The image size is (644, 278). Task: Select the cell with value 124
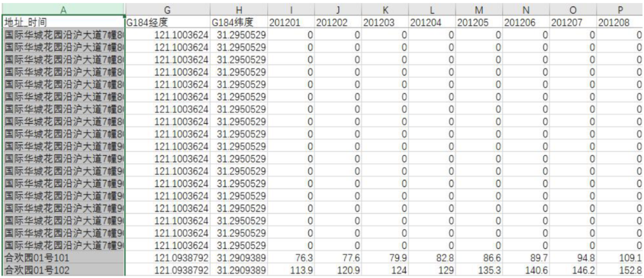pos(385,270)
